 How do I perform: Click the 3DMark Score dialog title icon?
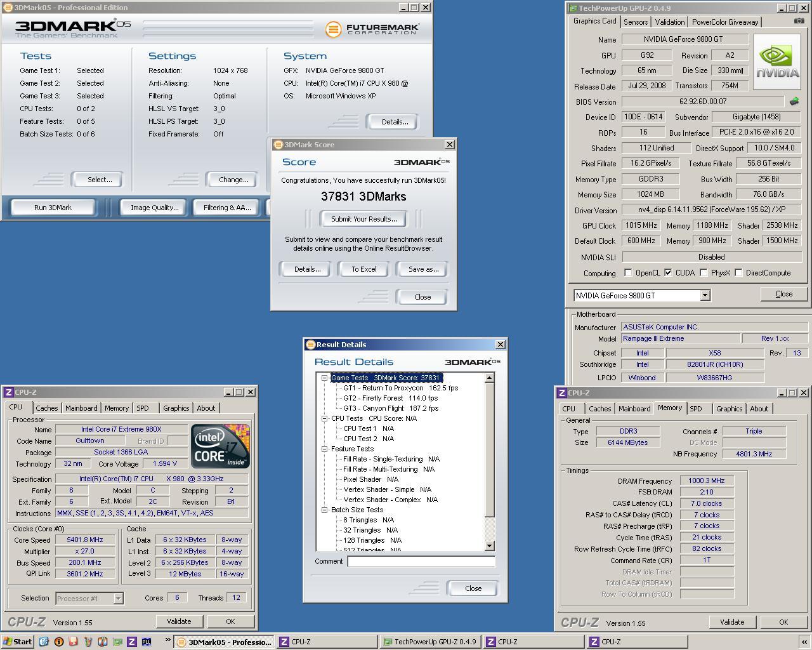click(278, 145)
